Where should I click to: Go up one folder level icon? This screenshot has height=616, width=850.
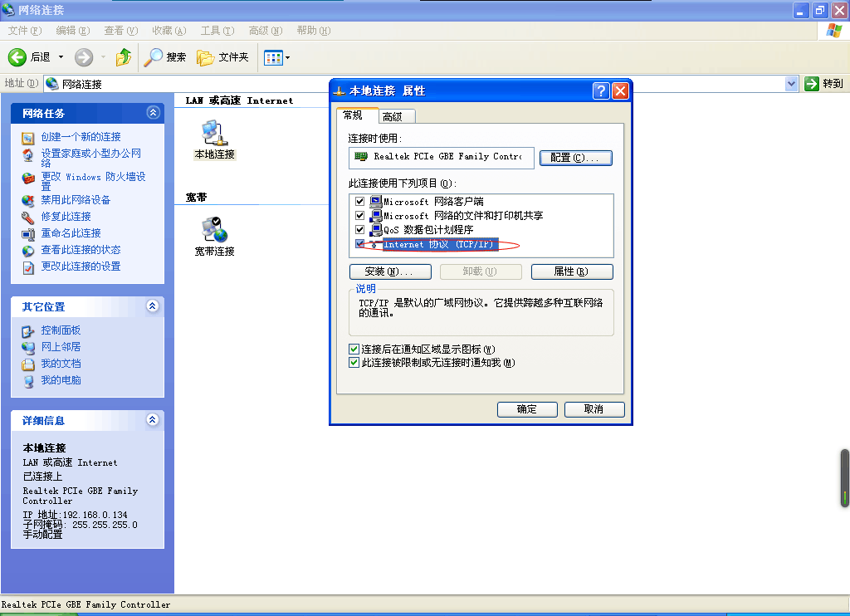coord(124,57)
